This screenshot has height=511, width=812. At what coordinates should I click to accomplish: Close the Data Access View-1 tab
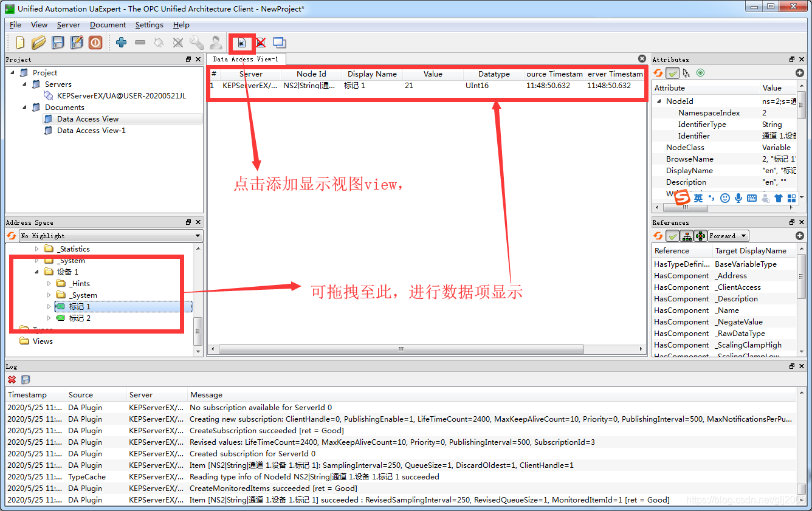(642, 59)
